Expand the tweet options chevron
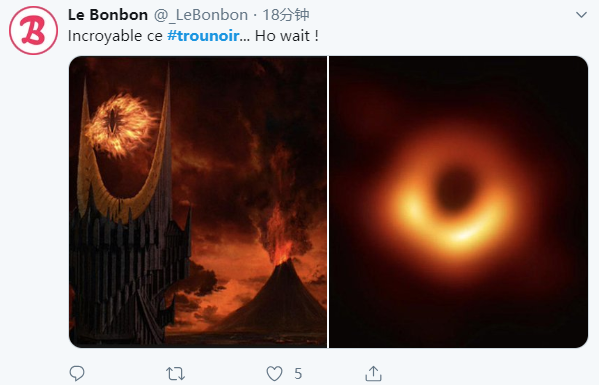 tap(581, 15)
